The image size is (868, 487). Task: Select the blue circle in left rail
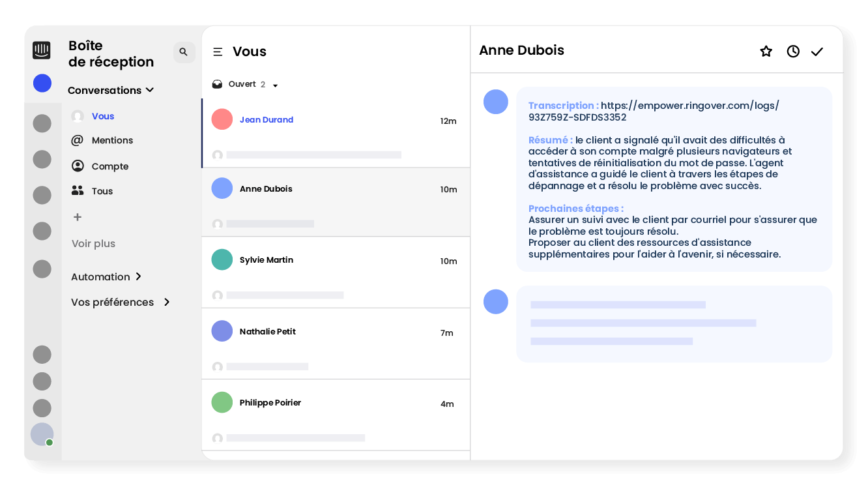pyautogui.click(x=42, y=83)
